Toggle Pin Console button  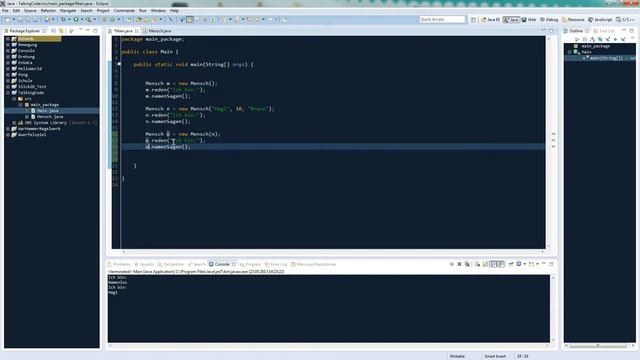click(x=511, y=264)
